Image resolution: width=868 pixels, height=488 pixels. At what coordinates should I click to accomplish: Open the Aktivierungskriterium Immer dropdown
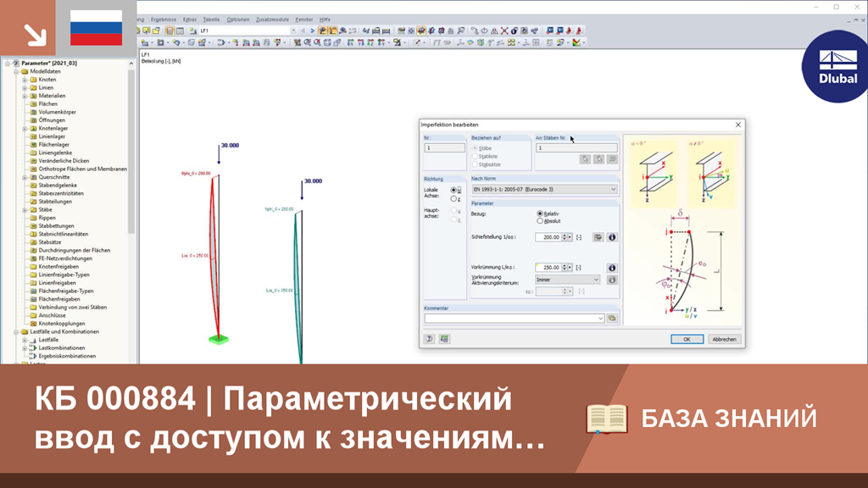coord(567,280)
